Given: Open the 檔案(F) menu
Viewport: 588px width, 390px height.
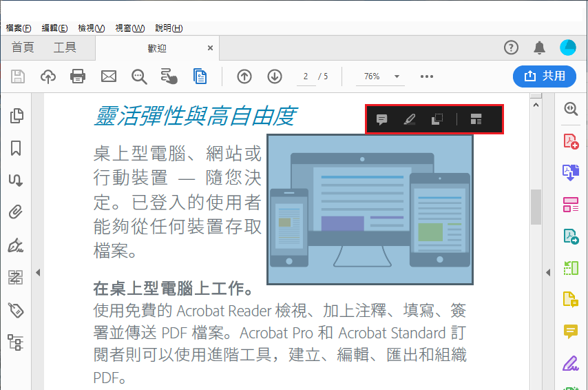Looking at the screenshot, I should (19, 28).
